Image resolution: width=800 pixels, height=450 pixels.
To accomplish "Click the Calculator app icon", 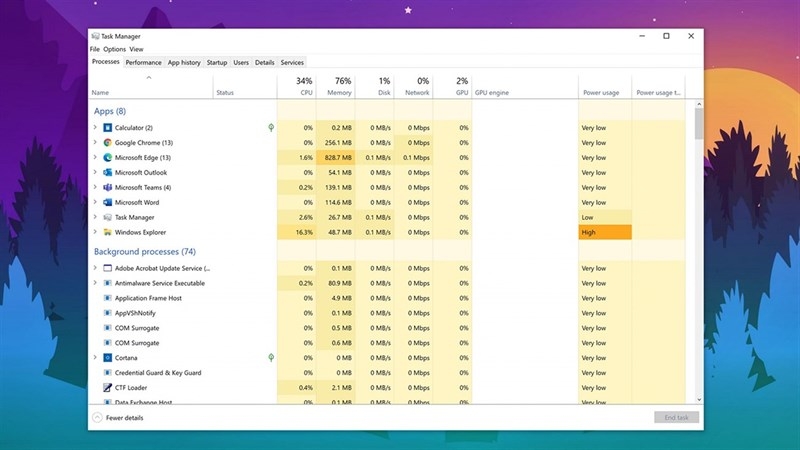I will coord(107,128).
